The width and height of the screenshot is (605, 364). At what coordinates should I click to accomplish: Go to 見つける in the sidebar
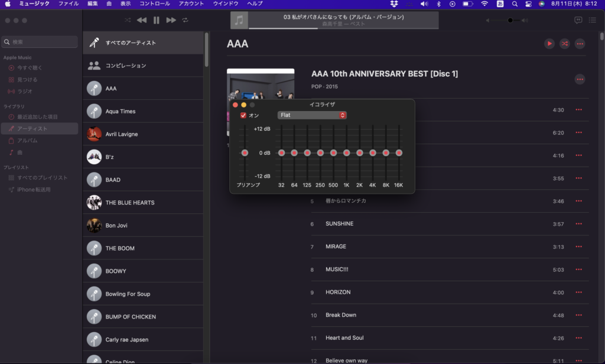(40, 80)
